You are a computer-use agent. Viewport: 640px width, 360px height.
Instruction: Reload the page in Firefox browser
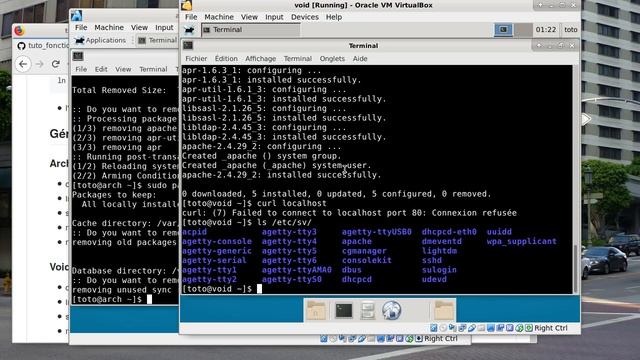click(56, 64)
